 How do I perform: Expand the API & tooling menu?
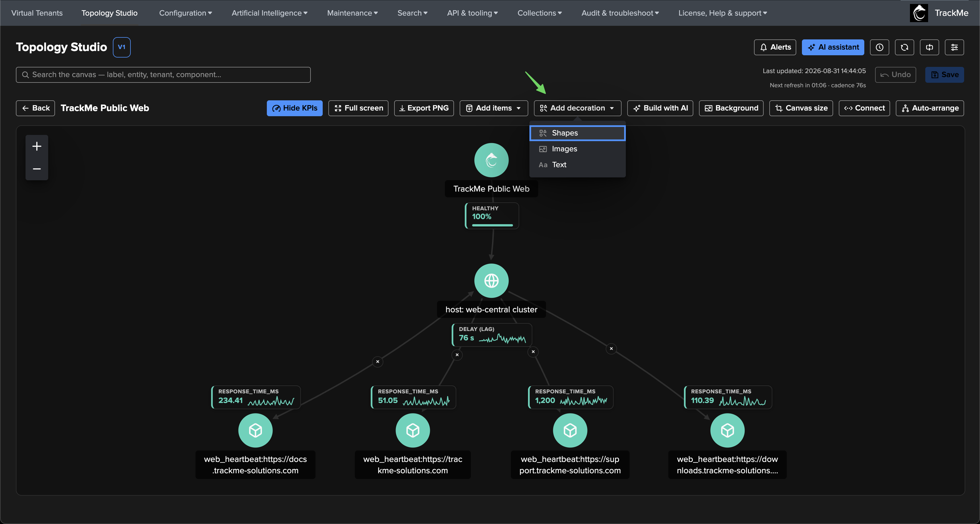tap(472, 13)
